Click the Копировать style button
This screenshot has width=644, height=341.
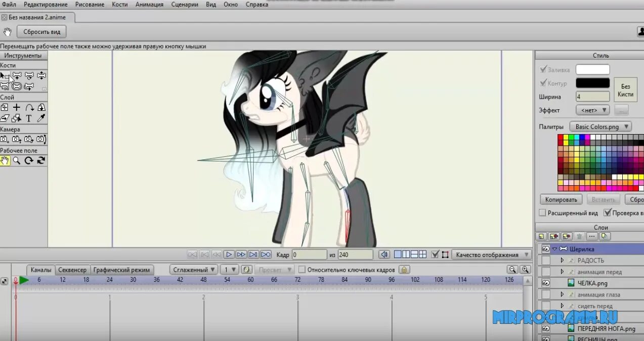pos(561,199)
